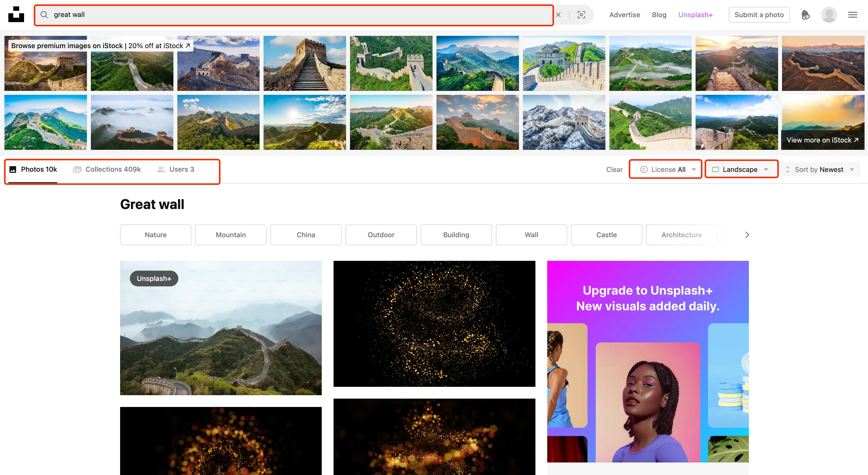Click the search field containing great wall
868x475 pixels.
(294, 15)
